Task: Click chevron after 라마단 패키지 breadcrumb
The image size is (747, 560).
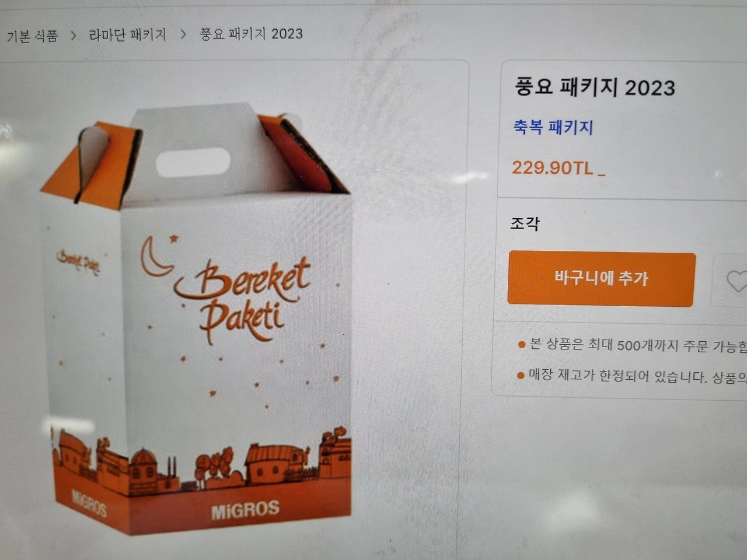Action: click(183, 34)
